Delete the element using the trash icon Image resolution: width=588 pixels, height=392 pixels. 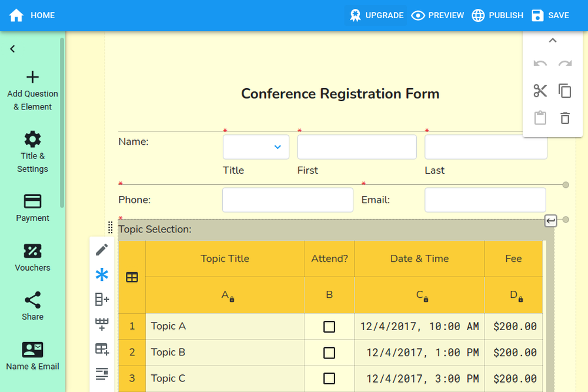coord(564,118)
